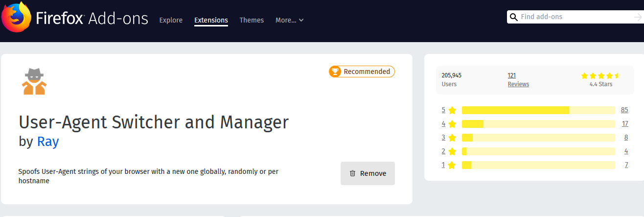
Task: Click the 3-star rating bar
Action: [538, 138]
